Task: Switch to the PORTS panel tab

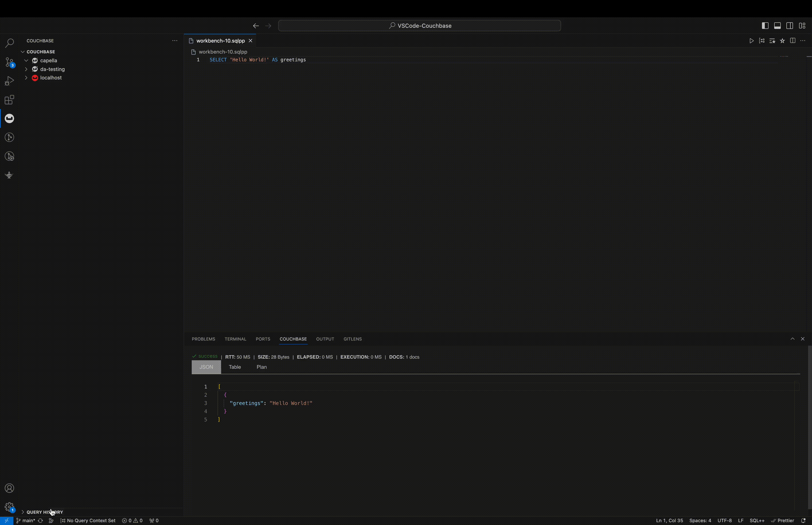Action: coord(263,339)
